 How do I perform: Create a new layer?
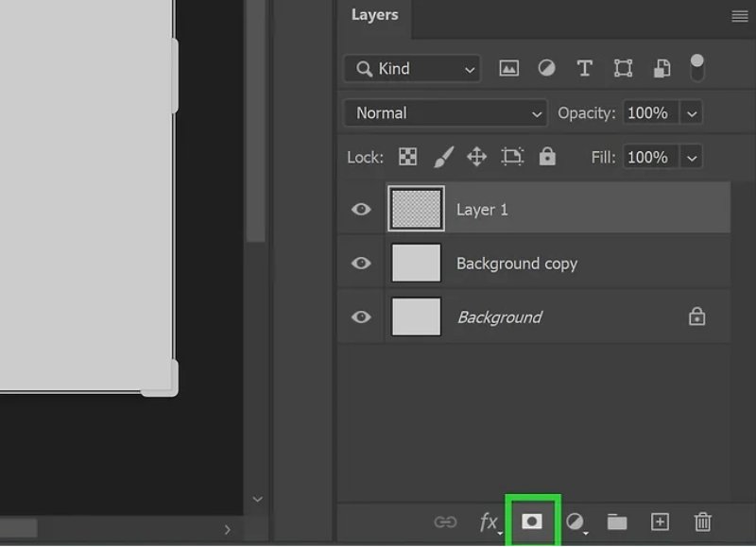660,521
